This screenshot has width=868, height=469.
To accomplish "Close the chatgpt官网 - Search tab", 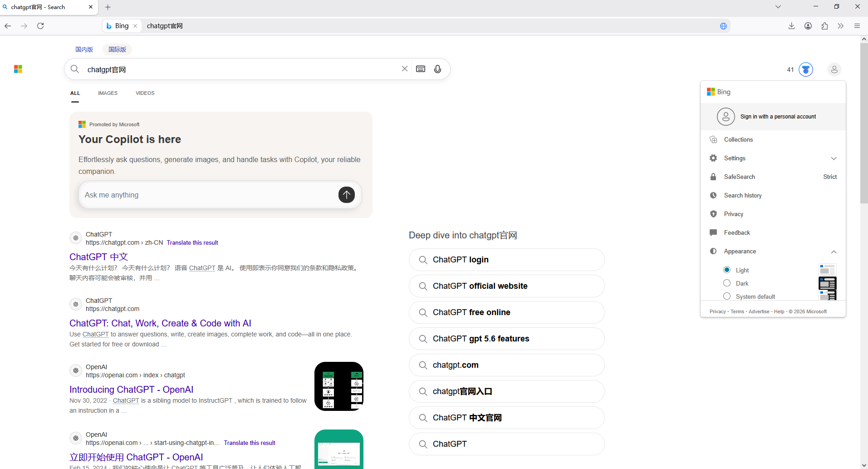I will click(91, 7).
